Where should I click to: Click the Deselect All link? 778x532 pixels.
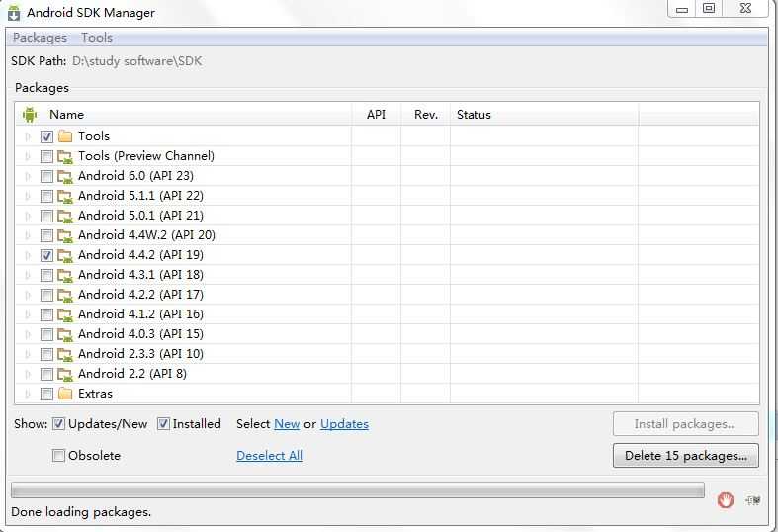pyautogui.click(x=270, y=456)
